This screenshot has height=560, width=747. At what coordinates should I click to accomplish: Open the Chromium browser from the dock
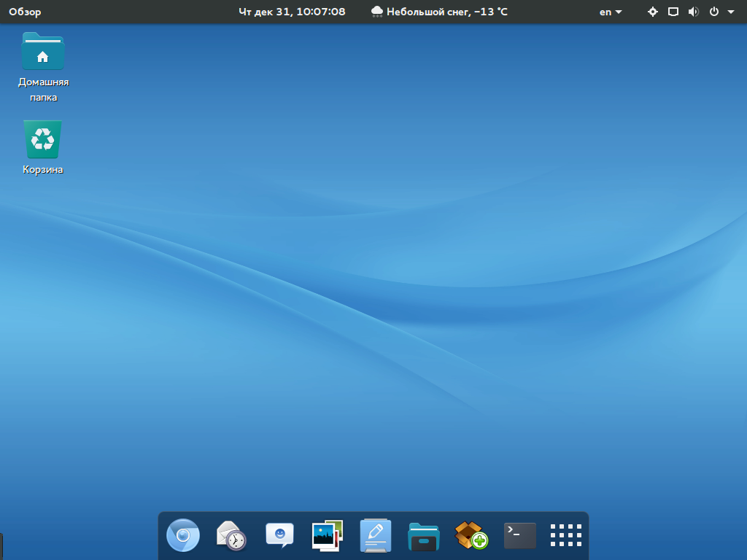182,536
